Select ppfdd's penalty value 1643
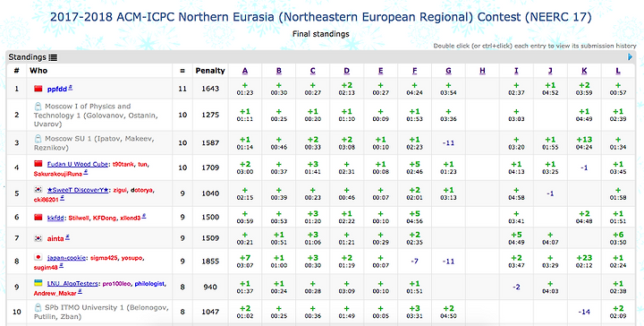The image size is (644, 326). pyautogui.click(x=210, y=89)
